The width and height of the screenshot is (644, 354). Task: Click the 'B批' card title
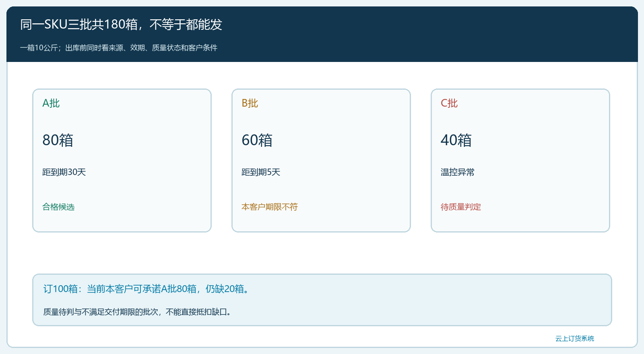tap(250, 103)
